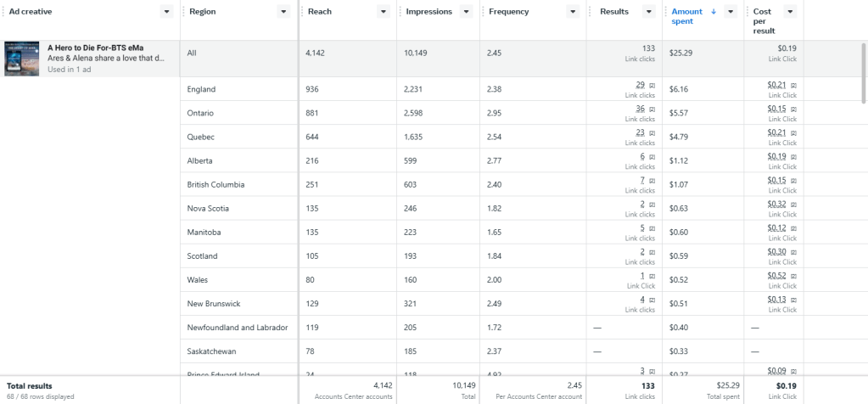Click the Results column header
Image resolution: width=868 pixels, height=404 pixels.
[614, 12]
